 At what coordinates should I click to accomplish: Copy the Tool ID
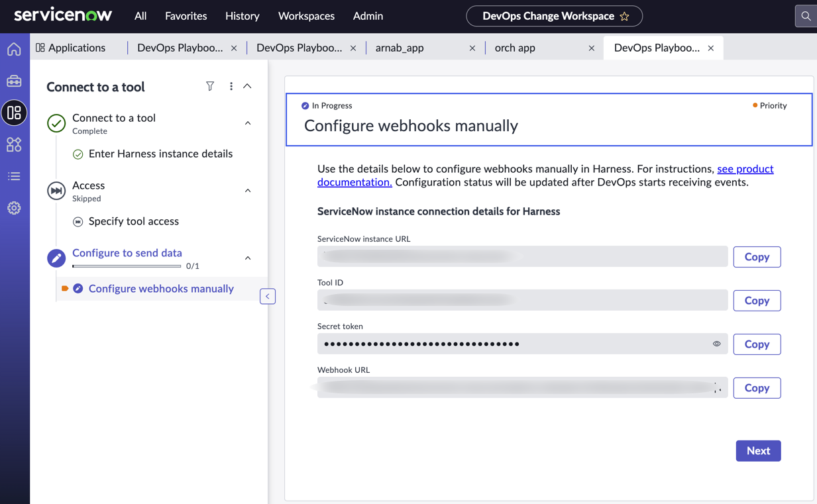click(757, 301)
